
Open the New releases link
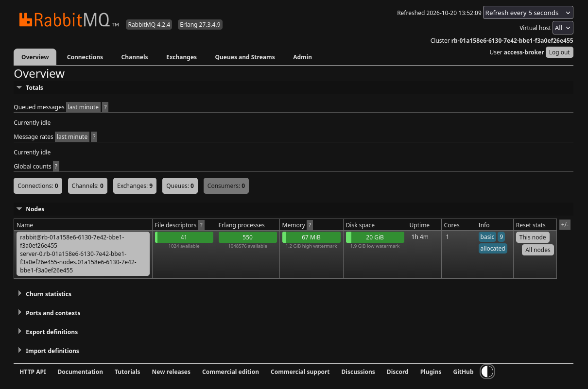click(171, 372)
